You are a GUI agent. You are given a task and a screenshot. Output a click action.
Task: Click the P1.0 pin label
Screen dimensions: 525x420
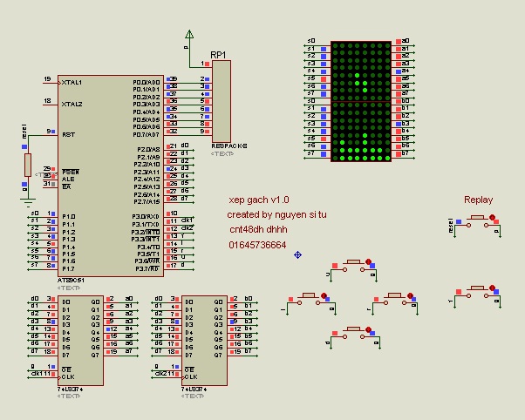69,216
